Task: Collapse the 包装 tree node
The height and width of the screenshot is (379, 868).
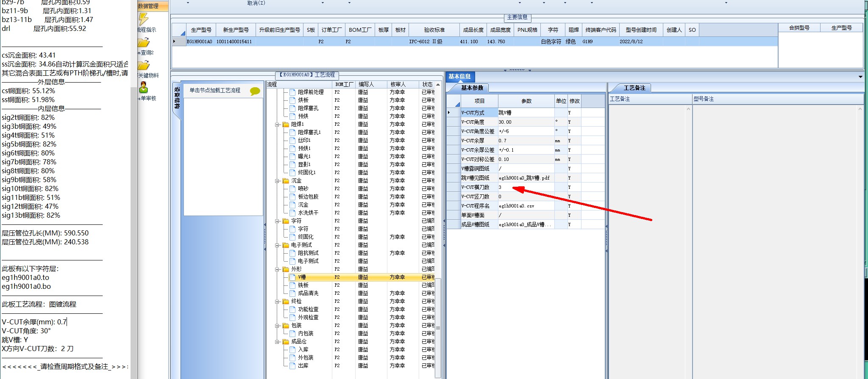Action: pyautogui.click(x=278, y=326)
